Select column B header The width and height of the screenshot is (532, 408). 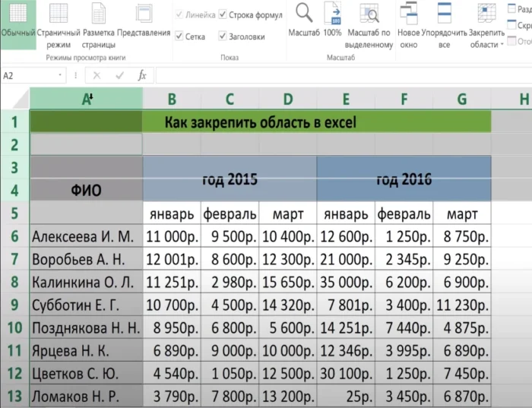[x=173, y=98]
